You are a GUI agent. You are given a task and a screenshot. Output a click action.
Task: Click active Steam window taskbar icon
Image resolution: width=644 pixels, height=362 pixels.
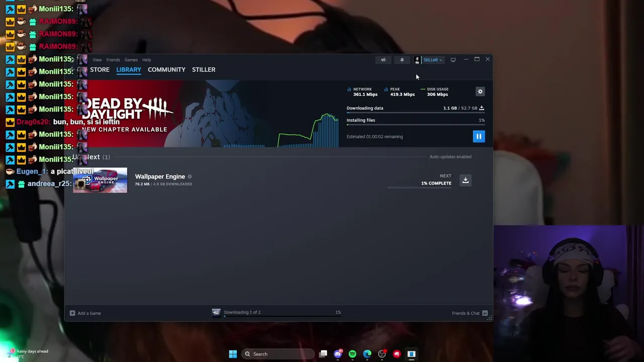412,354
